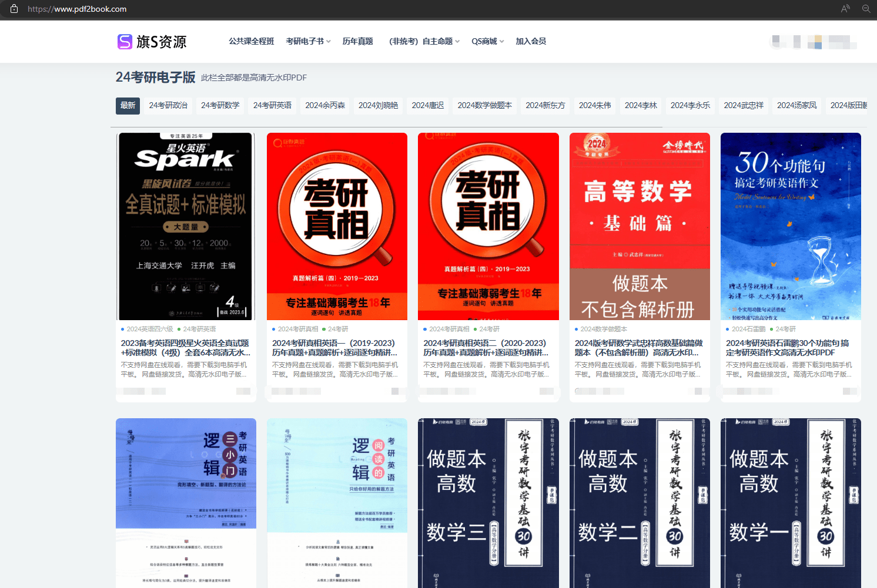Open the 考研真相 英语二 book cover
Image resolution: width=877 pixels, height=588 pixels.
[488, 226]
